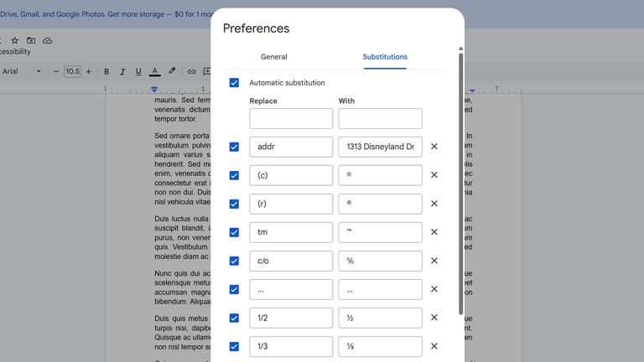
Task: Edit the copyright symbol With field
Action: (x=380, y=175)
